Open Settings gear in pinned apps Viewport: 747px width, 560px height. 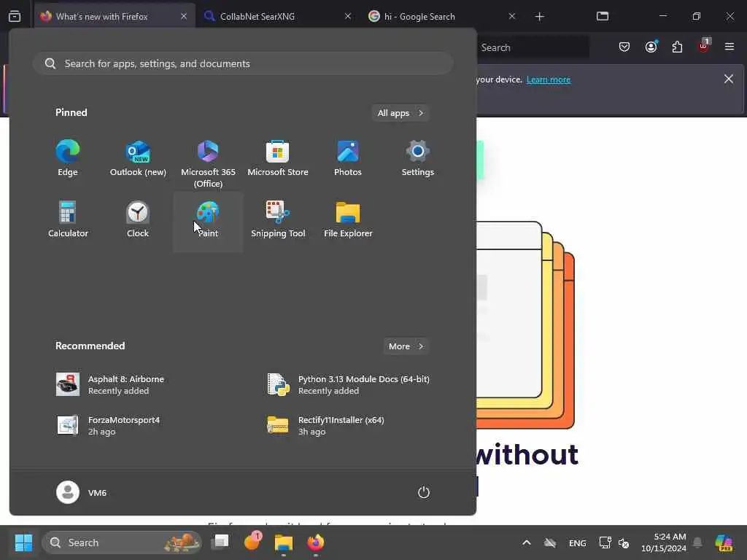(418, 159)
